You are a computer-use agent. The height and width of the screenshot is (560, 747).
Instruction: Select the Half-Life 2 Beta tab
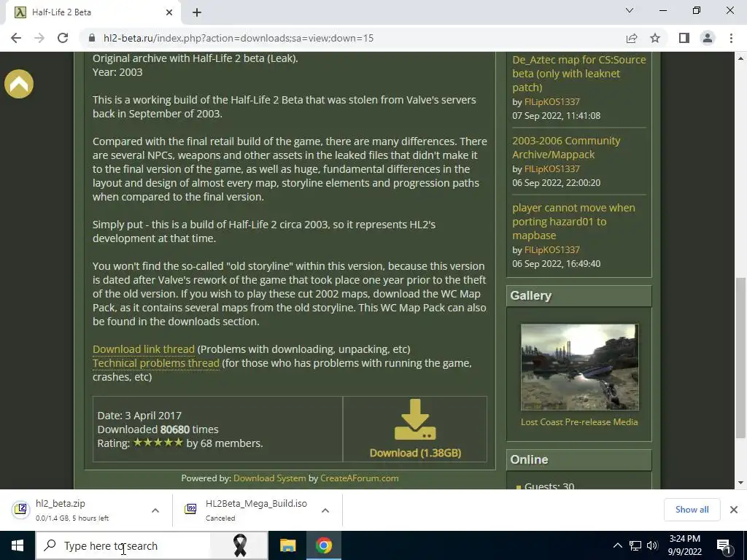pyautogui.click(x=93, y=12)
